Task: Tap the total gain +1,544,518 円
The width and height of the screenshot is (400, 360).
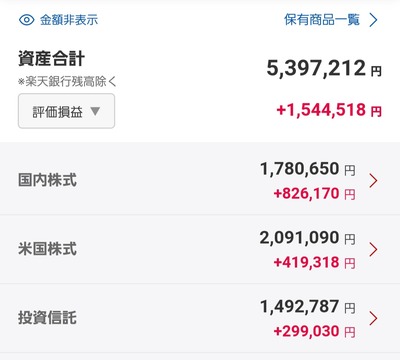Action: pos(329,110)
